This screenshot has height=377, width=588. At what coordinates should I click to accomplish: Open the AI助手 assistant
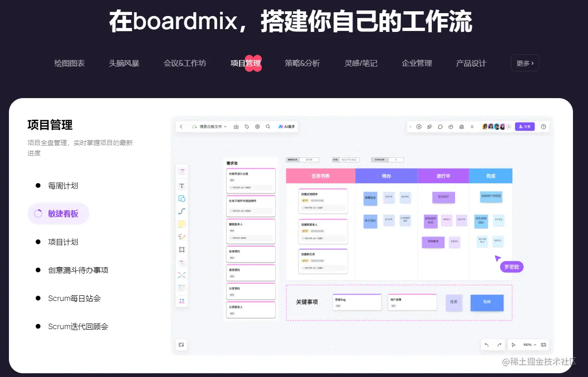point(287,126)
